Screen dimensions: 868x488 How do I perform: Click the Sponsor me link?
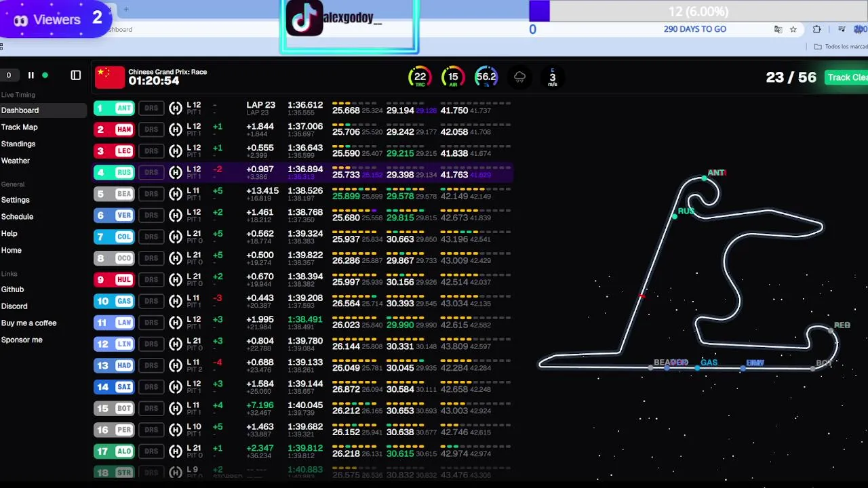[x=22, y=340]
